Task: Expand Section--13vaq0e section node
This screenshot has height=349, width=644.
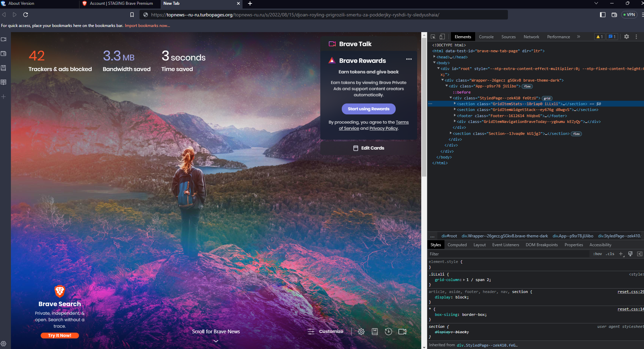Action: [451, 133]
